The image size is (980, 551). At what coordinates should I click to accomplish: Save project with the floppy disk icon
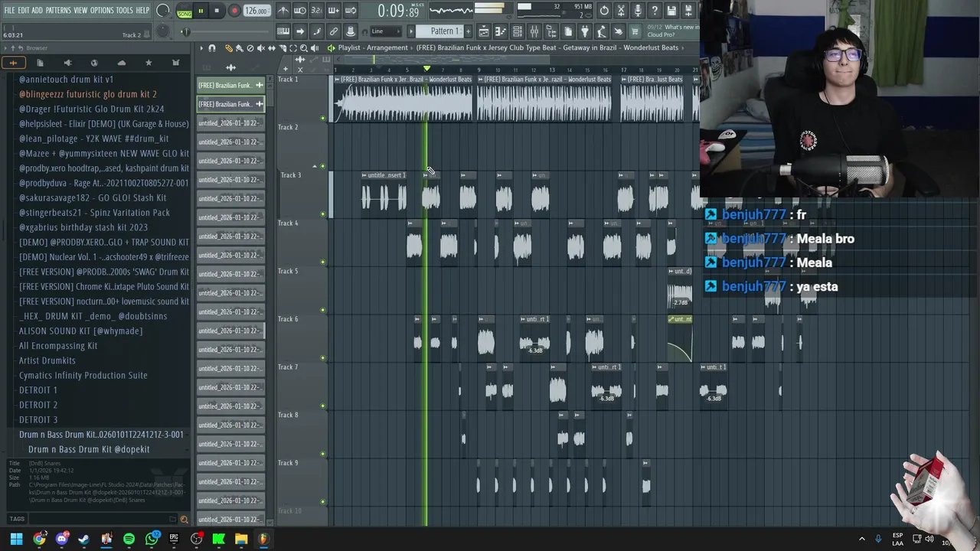671,11
